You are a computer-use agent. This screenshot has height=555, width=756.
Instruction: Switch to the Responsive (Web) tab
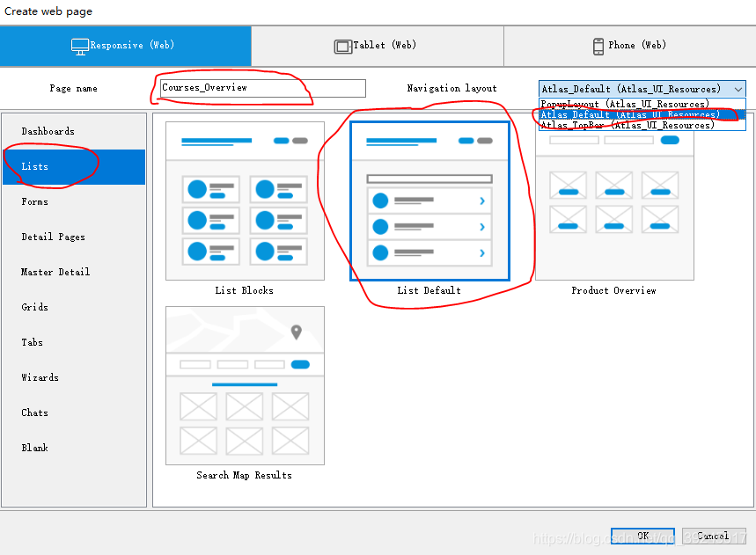click(x=125, y=46)
